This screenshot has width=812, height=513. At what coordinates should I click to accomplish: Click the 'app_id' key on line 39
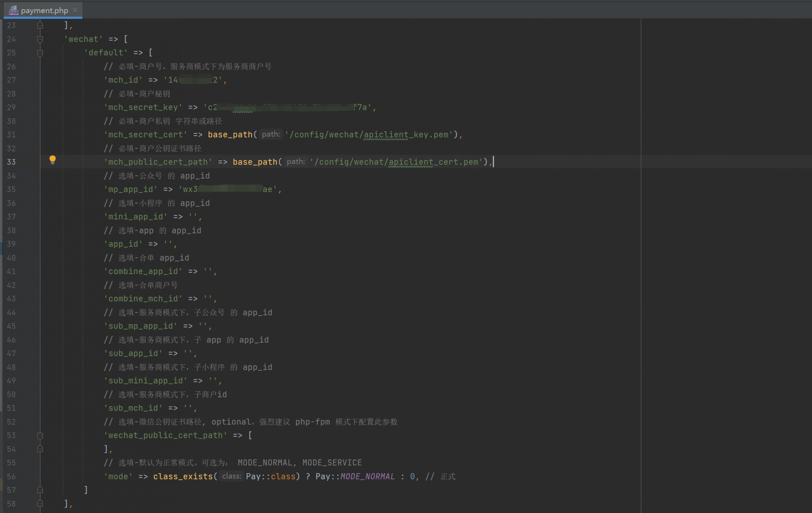(123, 244)
